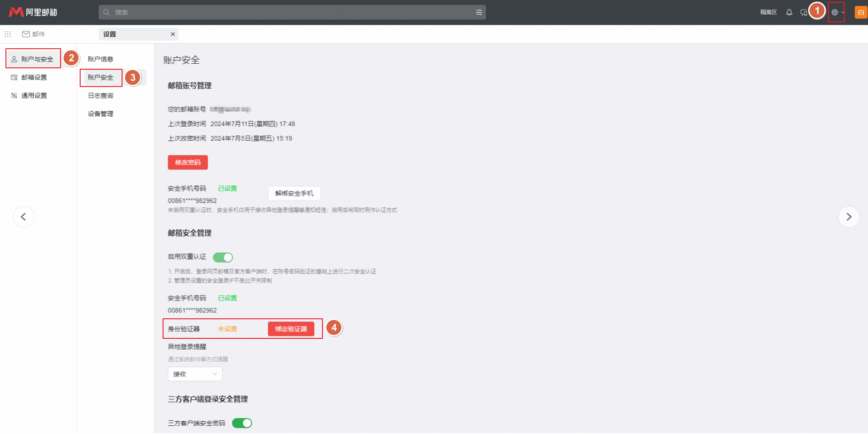Turn off 三方客户端安全密码 toggle

coord(242,423)
